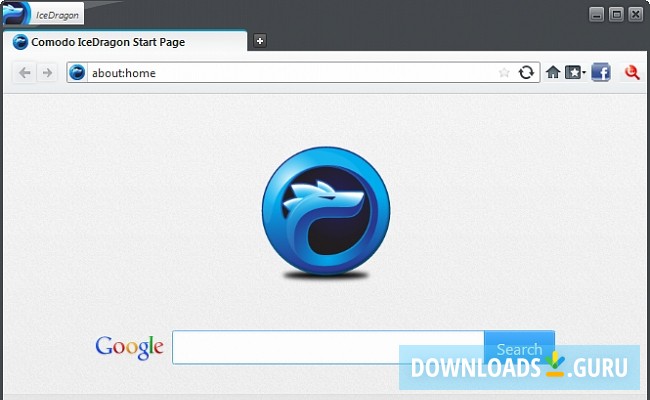Image resolution: width=650 pixels, height=400 pixels.
Task: Minimize the IceDragon window
Action: point(596,15)
